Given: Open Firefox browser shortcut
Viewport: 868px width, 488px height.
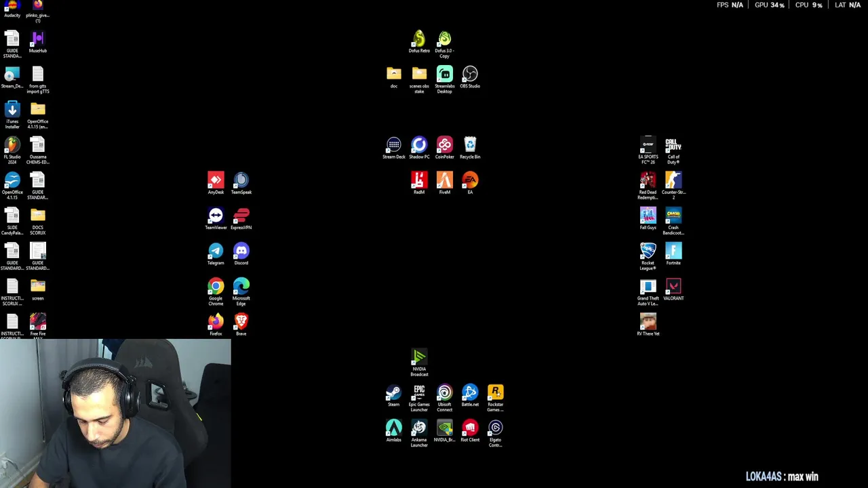Looking at the screenshot, I should pos(216,324).
